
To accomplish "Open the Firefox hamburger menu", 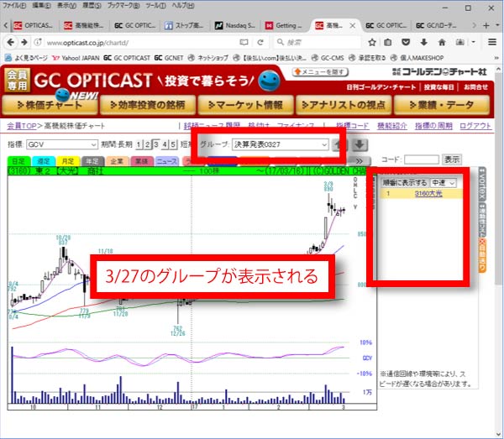I will point(491,42).
